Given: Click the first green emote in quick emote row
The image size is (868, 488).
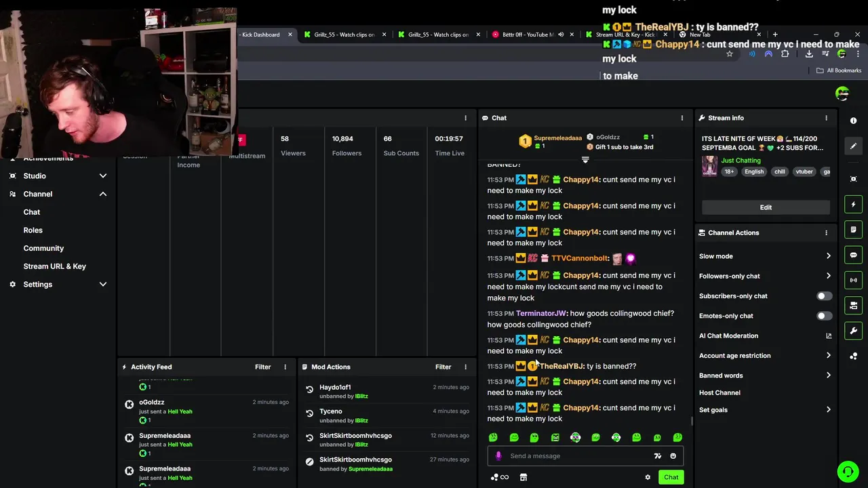Looking at the screenshot, I should coord(493,438).
